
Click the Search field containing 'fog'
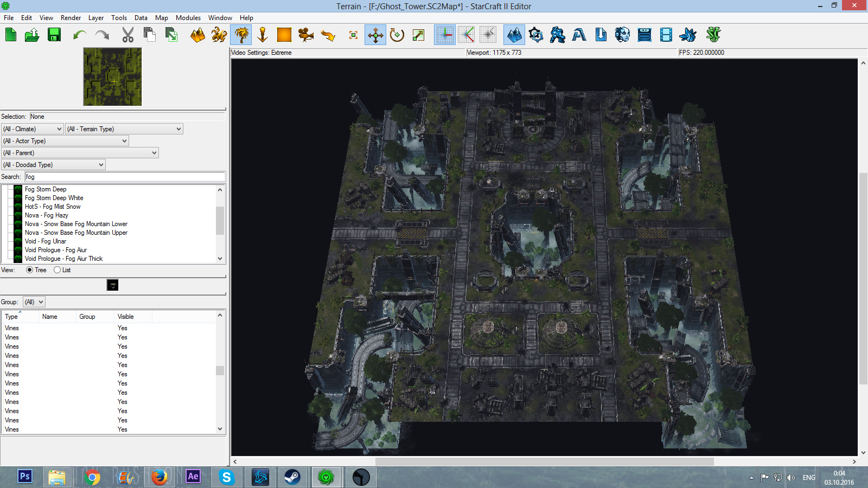click(125, 177)
